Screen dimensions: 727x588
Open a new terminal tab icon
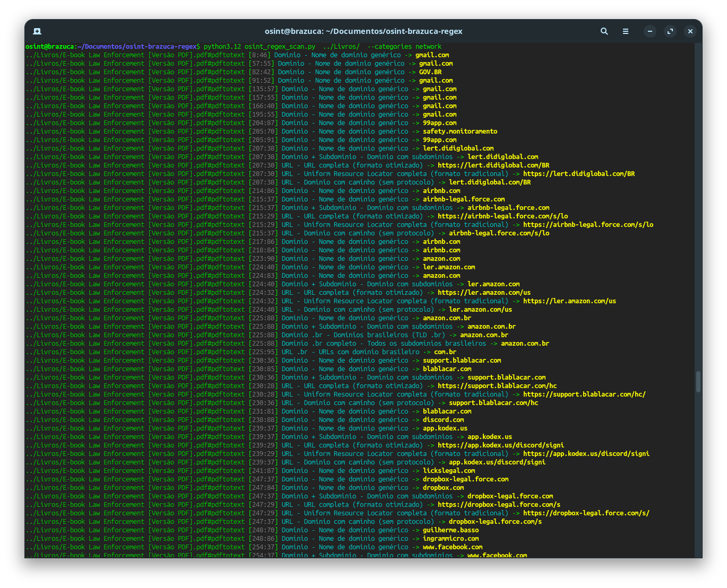pos(37,31)
